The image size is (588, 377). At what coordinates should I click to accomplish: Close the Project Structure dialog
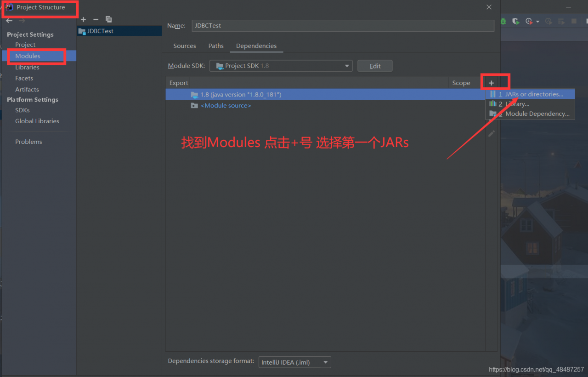pyautogui.click(x=489, y=7)
